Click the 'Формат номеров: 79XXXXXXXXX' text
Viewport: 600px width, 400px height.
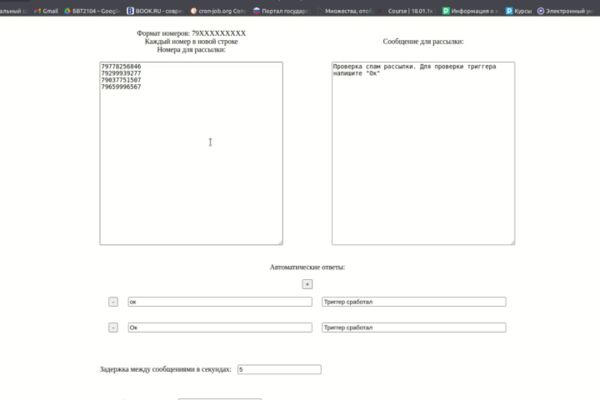pyautogui.click(x=191, y=33)
